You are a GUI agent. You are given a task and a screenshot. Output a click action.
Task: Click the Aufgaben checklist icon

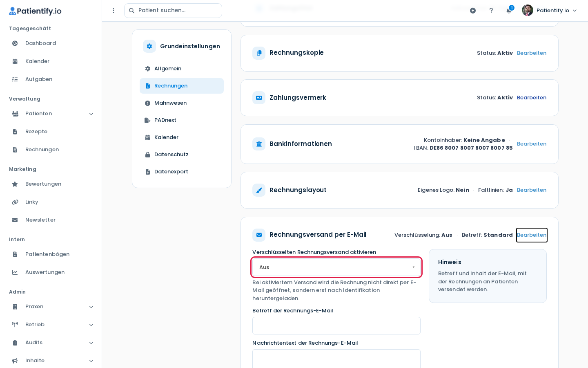click(x=15, y=79)
